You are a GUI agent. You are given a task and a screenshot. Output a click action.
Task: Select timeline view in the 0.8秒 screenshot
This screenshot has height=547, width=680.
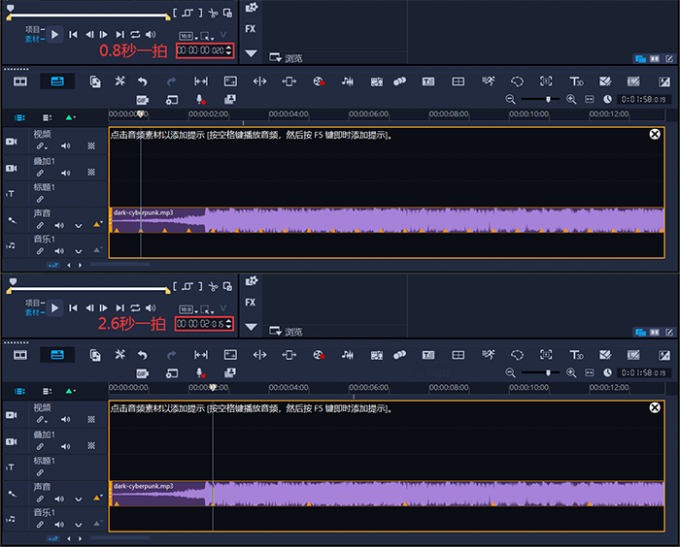[x=57, y=82]
